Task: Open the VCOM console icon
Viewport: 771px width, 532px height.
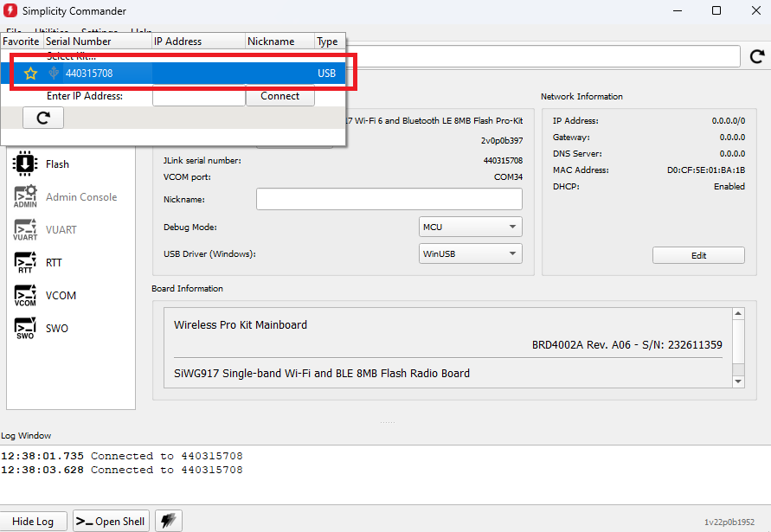Action: [x=25, y=295]
